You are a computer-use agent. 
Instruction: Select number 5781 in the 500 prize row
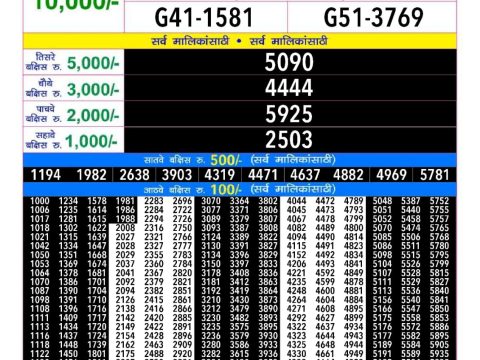pos(435,175)
